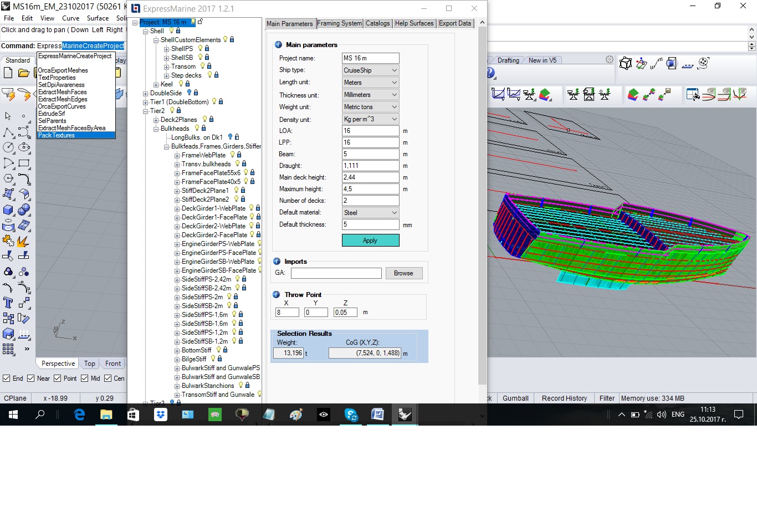Select the Text object tool

[8, 303]
